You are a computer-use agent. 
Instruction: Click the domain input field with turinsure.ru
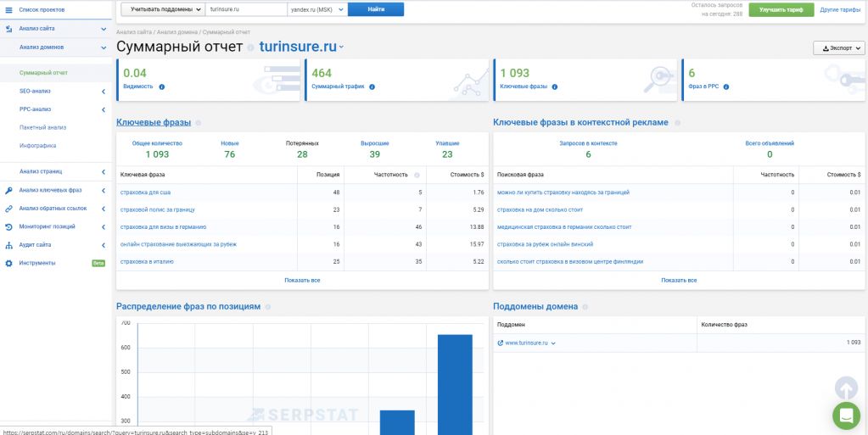pos(240,9)
